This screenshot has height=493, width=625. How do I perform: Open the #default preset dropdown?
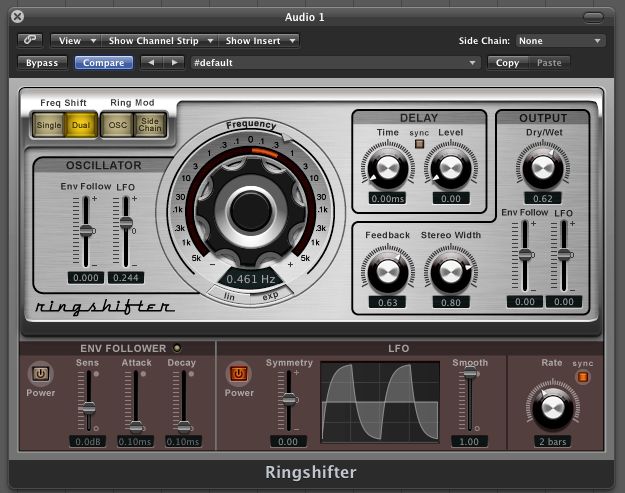tap(335, 63)
